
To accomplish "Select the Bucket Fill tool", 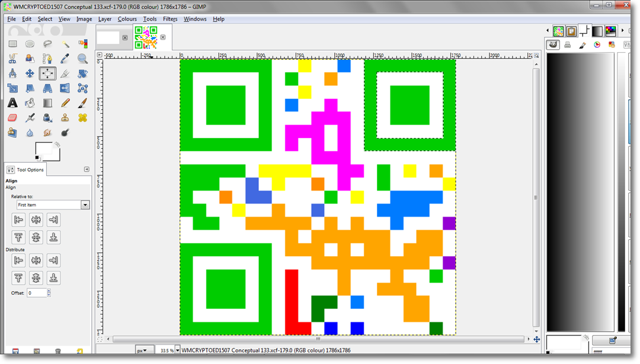I will [30, 103].
